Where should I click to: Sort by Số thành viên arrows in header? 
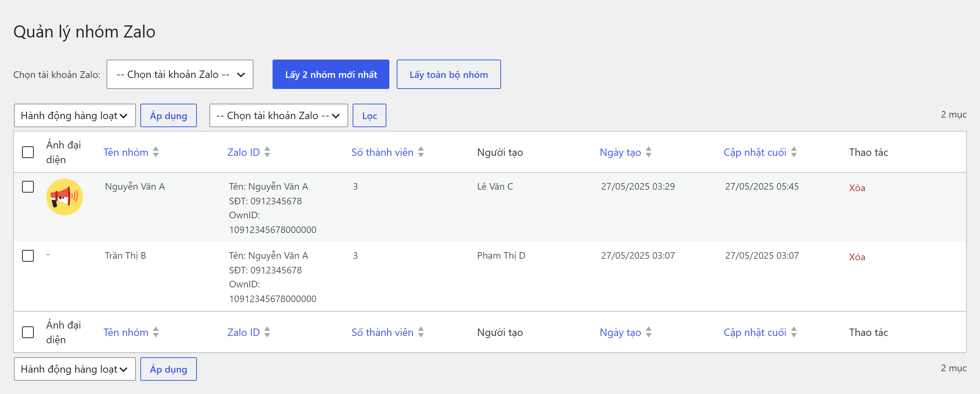(x=421, y=152)
